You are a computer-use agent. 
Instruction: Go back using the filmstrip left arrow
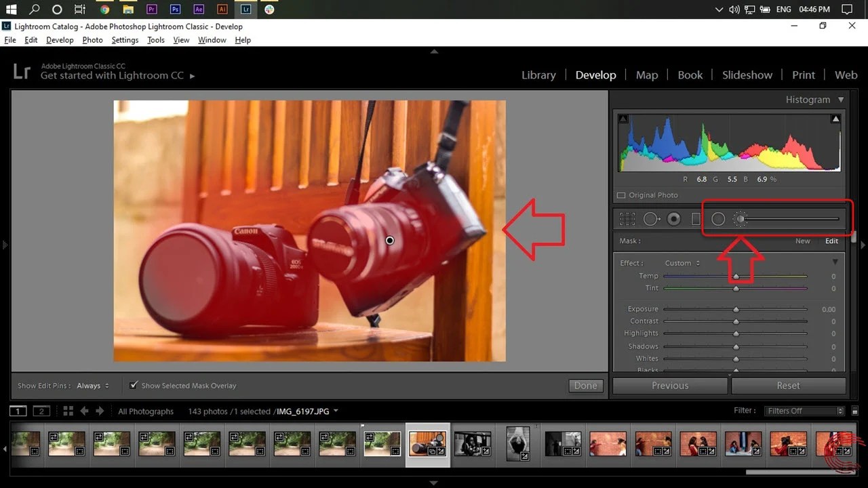84,411
